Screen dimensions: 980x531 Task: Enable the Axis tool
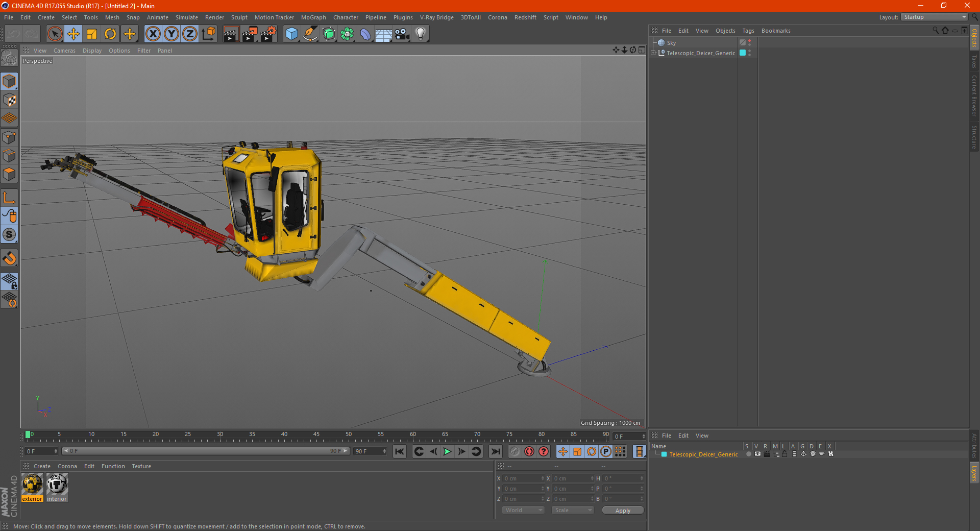(x=9, y=198)
